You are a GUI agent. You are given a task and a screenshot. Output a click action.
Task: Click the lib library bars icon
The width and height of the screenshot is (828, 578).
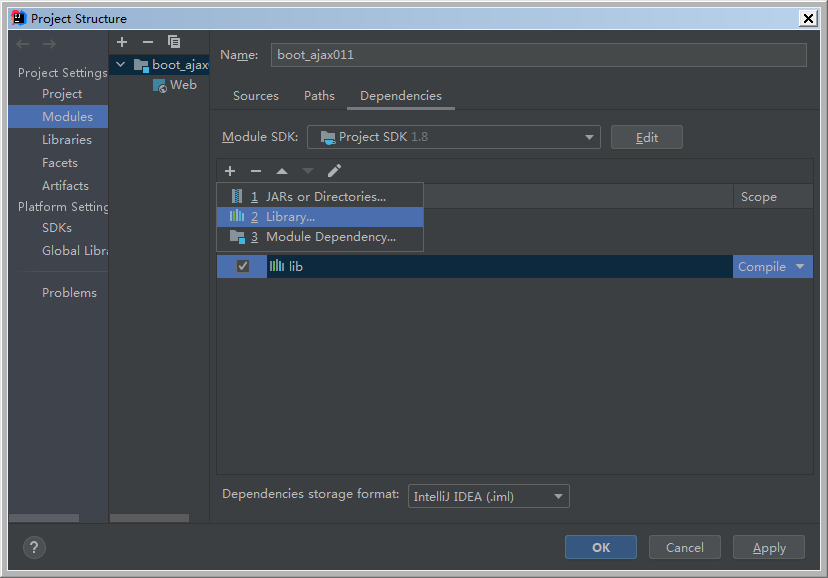[x=277, y=266]
